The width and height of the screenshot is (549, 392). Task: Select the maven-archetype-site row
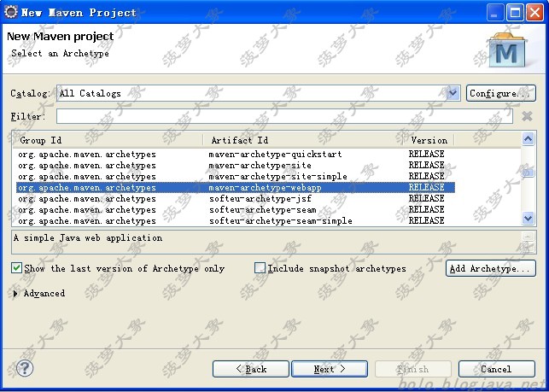236,165
